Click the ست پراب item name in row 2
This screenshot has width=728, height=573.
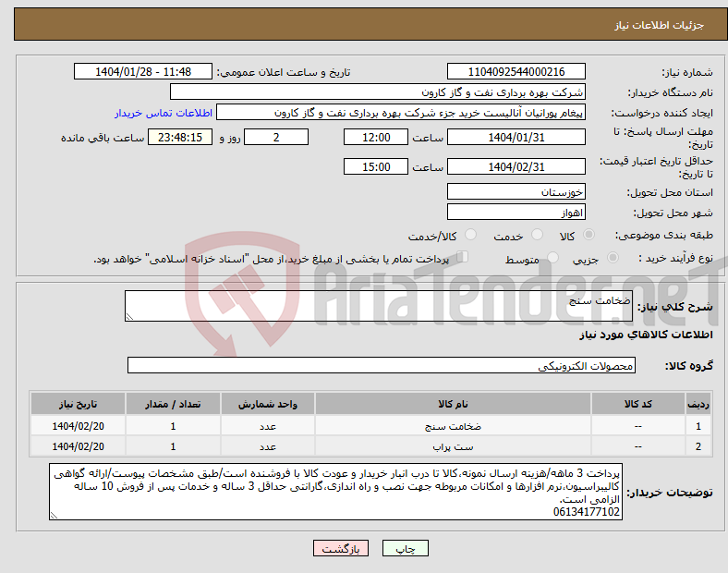tap(453, 446)
